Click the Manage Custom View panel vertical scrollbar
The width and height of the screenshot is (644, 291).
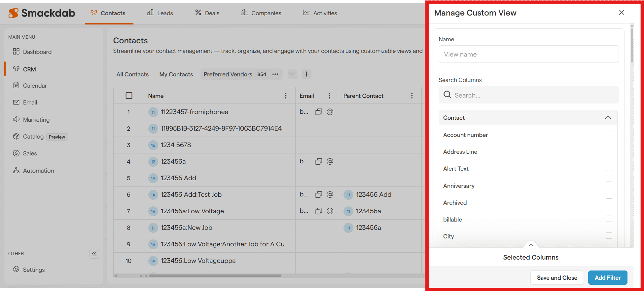(632, 45)
